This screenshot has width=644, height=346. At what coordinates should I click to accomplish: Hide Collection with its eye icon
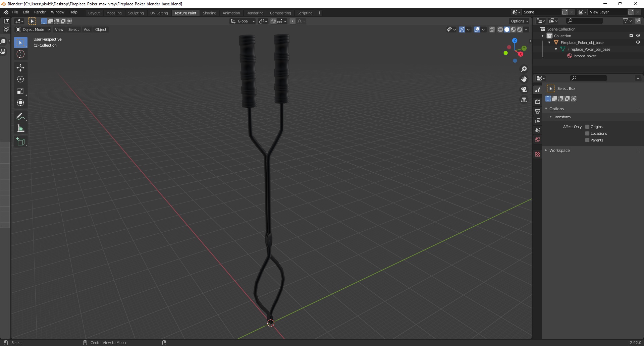coord(638,36)
